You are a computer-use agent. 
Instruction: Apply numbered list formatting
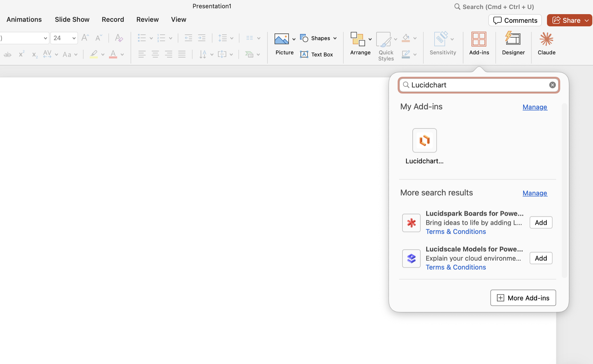[x=161, y=38]
